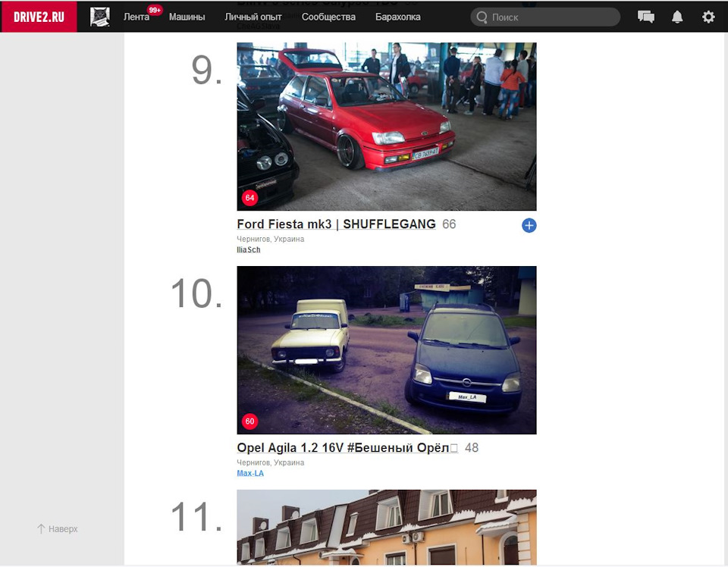This screenshot has height=567, width=728.
Task: Click the search magnifier icon
Action: (482, 17)
